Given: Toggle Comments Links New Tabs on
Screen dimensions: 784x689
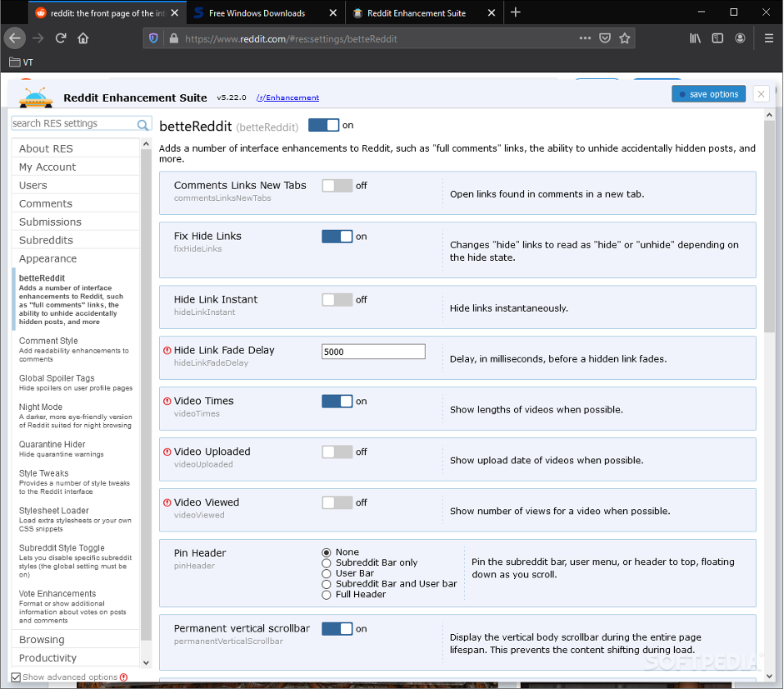Looking at the screenshot, I should (337, 186).
